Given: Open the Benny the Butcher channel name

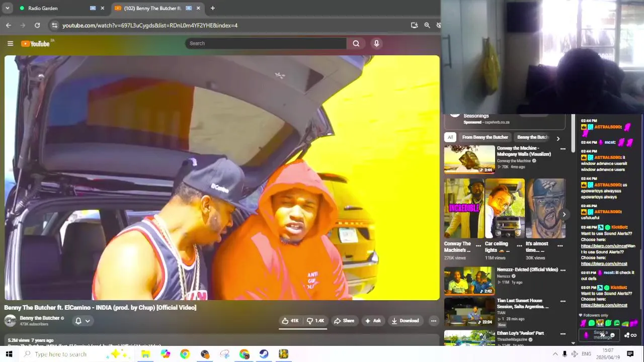Looking at the screenshot, I should [40, 318].
